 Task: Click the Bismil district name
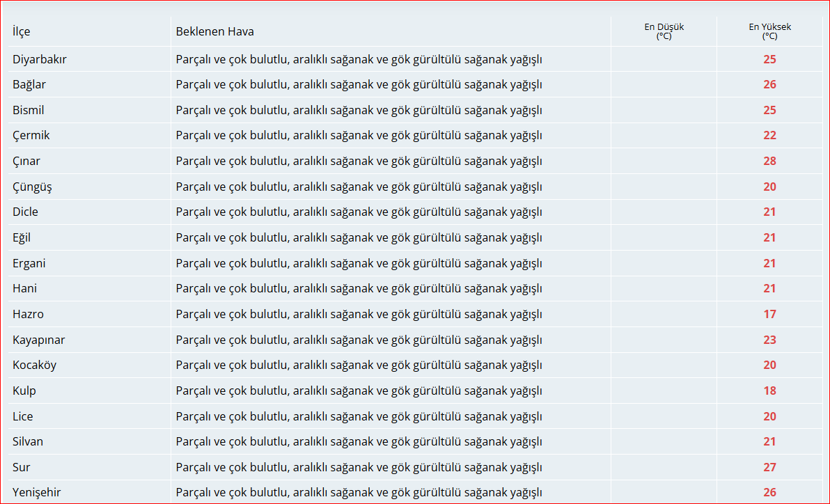(x=29, y=110)
